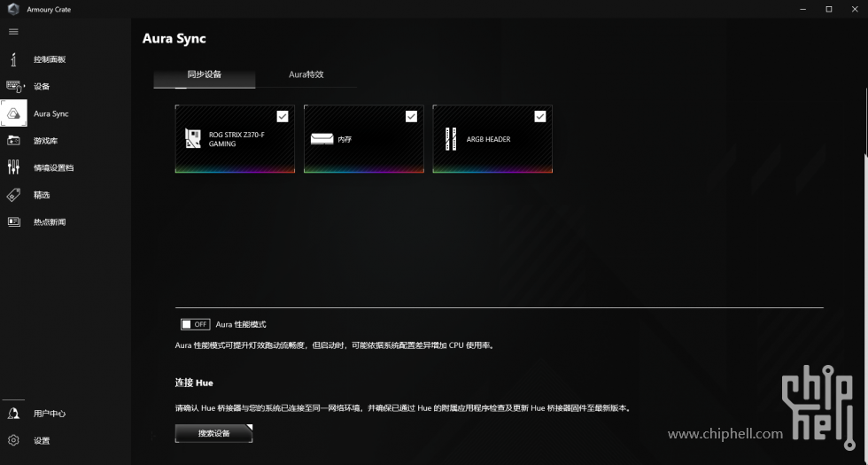Close the Armoury Crate window
Image resolution: width=868 pixels, height=465 pixels.
[854, 9]
